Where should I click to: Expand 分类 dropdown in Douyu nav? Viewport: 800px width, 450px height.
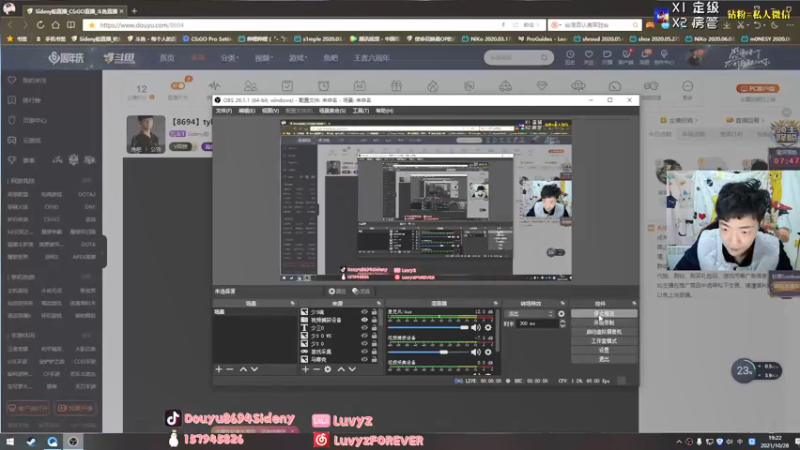pos(230,58)
